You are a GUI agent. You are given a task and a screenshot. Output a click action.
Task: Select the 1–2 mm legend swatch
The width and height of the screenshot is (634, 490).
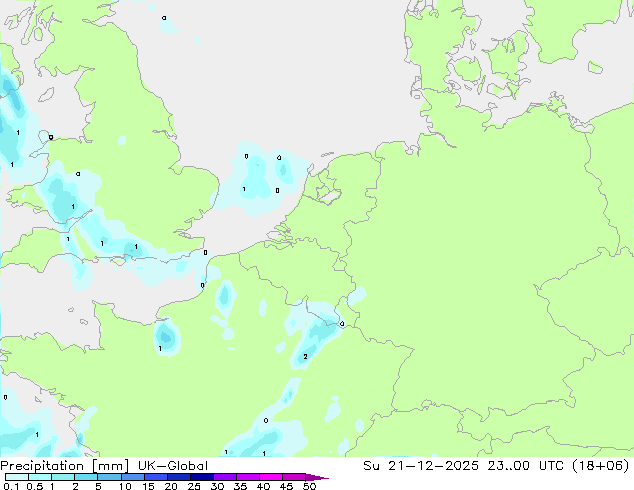tap(63, 477)
